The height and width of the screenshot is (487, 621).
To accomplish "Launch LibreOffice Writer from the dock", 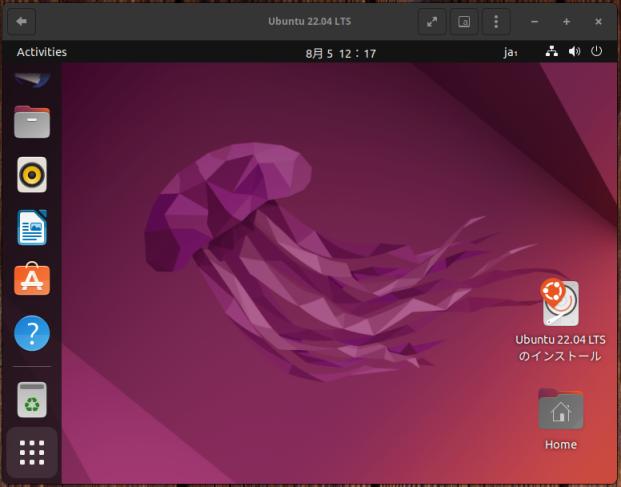I will 32,228.
